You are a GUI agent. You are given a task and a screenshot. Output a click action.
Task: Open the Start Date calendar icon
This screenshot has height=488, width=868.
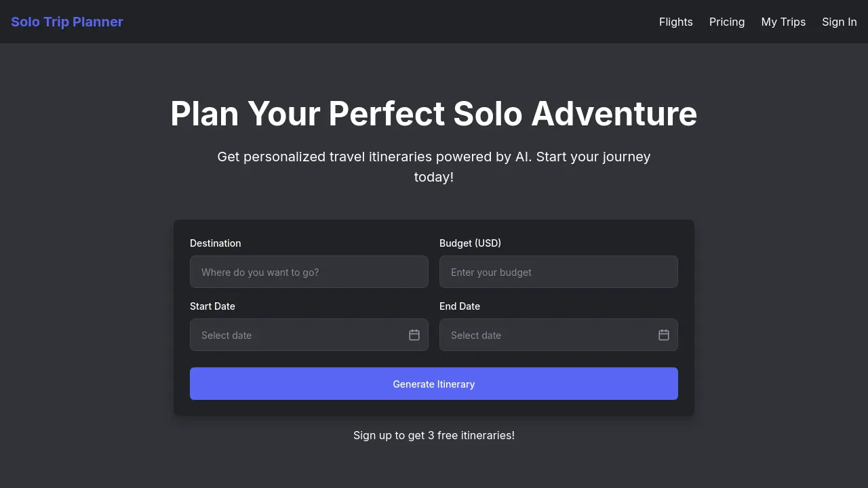414,335
